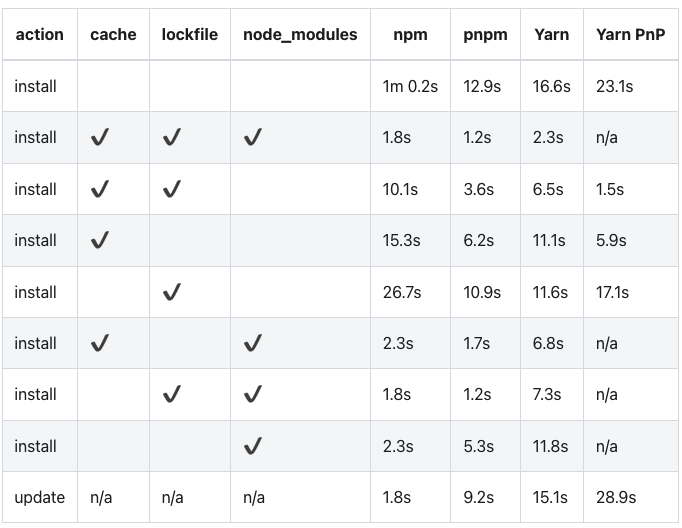Click the Yarn PnP column header
This screenshot has height=528, width=682.
tap(630, 34)
